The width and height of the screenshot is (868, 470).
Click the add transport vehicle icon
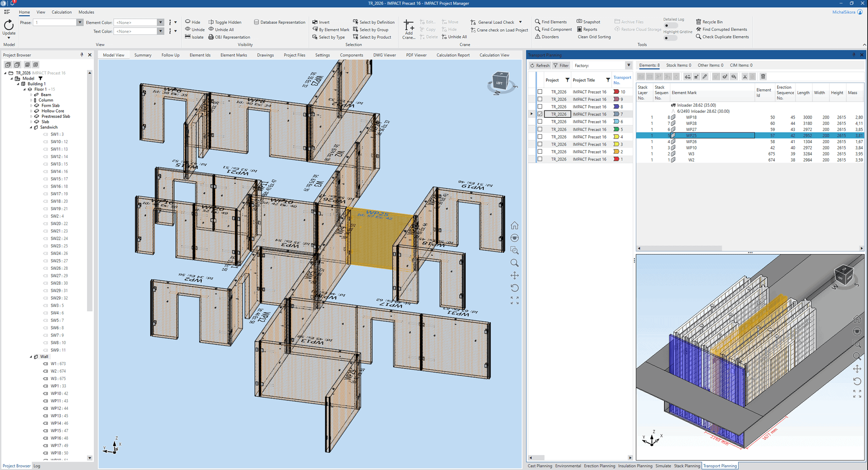687,77
